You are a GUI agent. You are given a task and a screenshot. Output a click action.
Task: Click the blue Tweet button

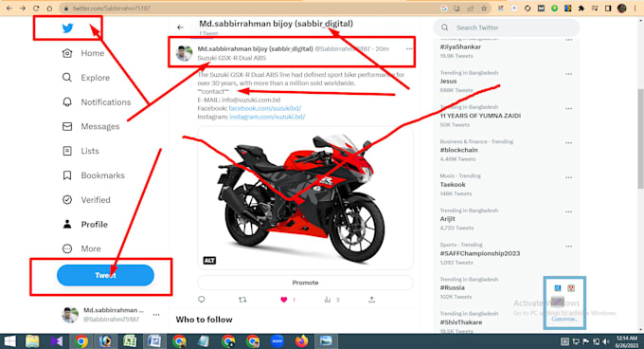click(x=105, y=275)
